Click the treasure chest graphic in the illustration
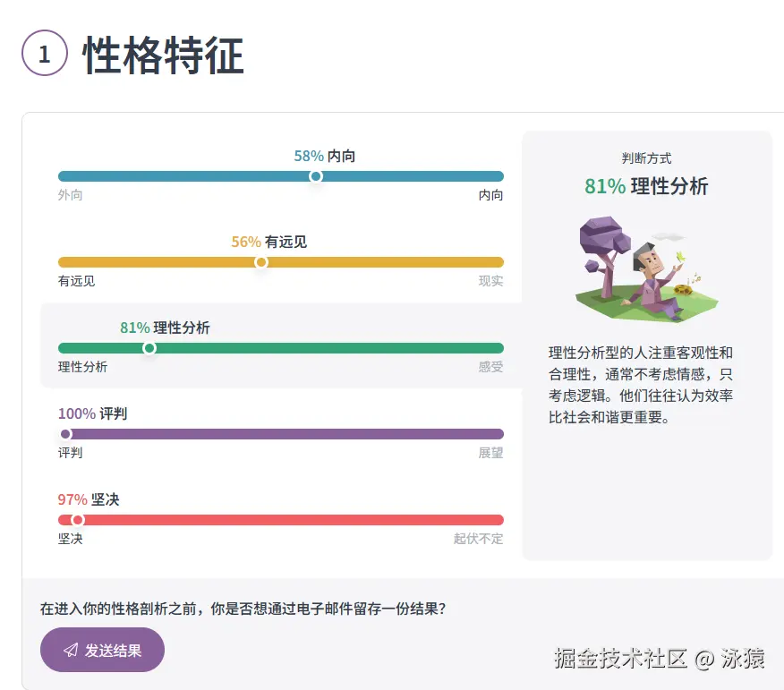This screenshot has height=690, width=784. pos(684,289)
